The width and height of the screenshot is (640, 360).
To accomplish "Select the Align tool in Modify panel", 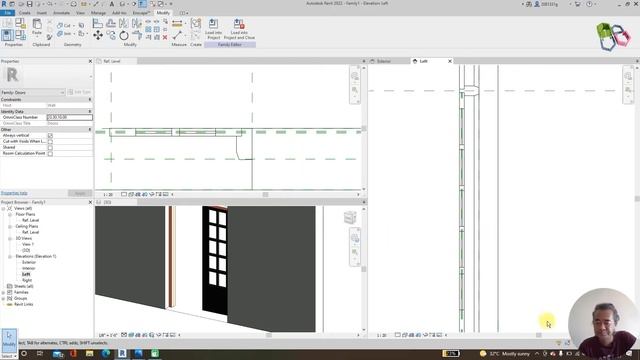I will point(98,23).
